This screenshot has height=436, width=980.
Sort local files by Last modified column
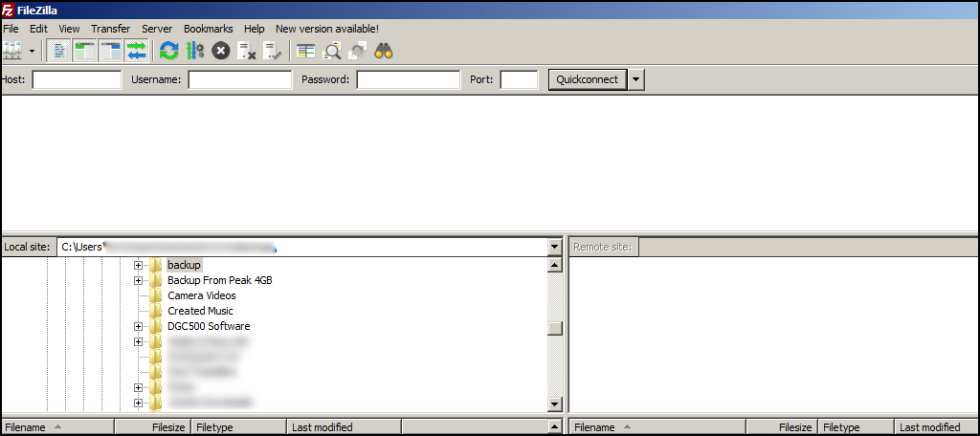point(345,427)
